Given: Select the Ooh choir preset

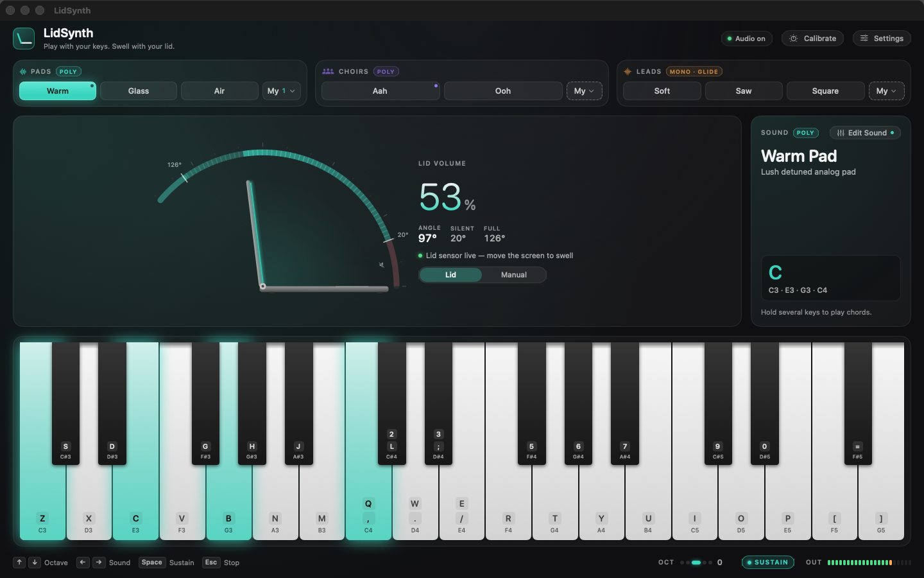Looking at the screenshot, I should tap(503, 91).
